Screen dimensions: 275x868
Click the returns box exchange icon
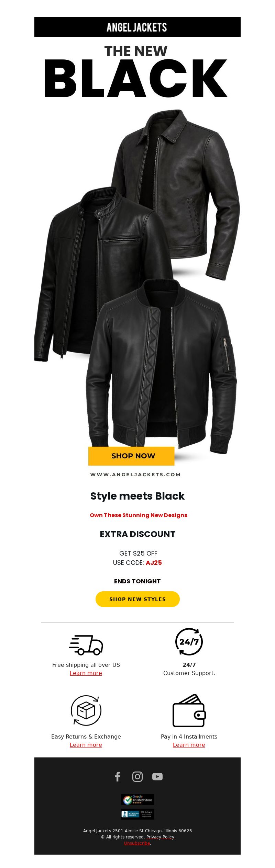coord(86,710)
